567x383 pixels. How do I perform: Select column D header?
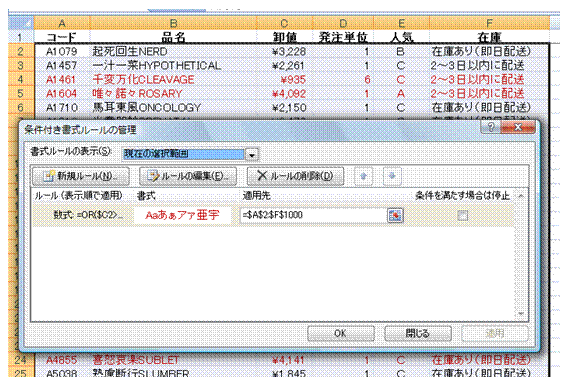343,24
